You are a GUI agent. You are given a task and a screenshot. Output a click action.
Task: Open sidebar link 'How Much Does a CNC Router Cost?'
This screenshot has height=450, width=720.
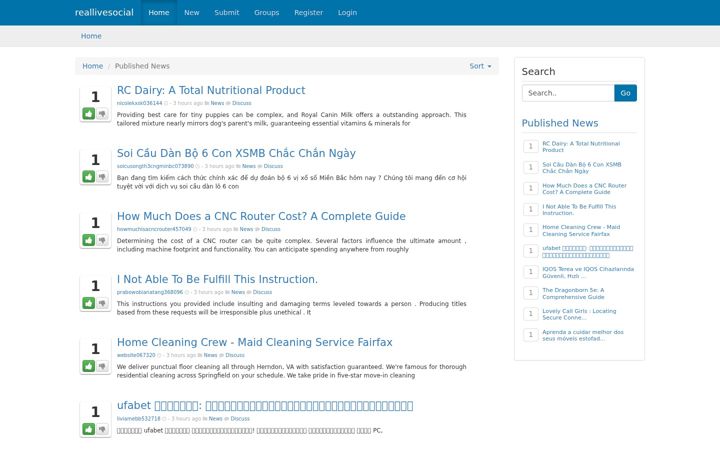click(584, 189)
